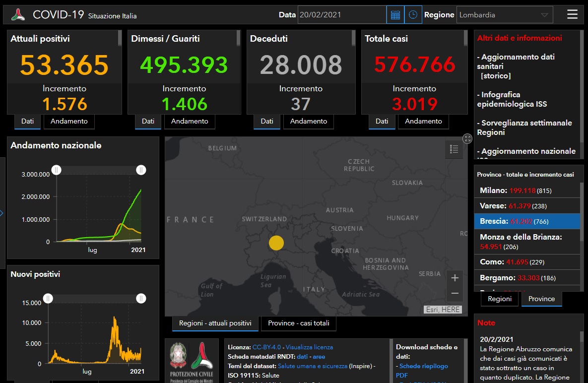The height and width of the screenshot is (383, 588).
Task: Switch to Andamento tab under Deceduti
Action: 309,121
